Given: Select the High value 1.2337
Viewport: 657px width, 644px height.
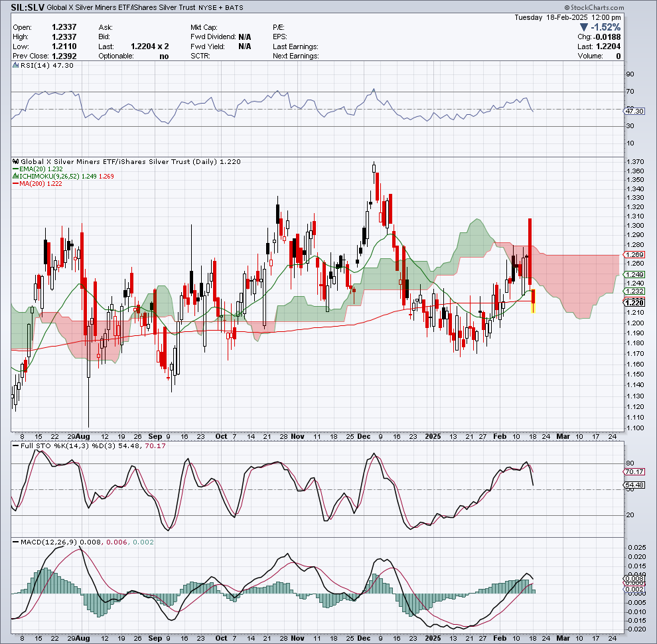Looking at the screenshot, I should pyautogui.click(x=64, y=37).
